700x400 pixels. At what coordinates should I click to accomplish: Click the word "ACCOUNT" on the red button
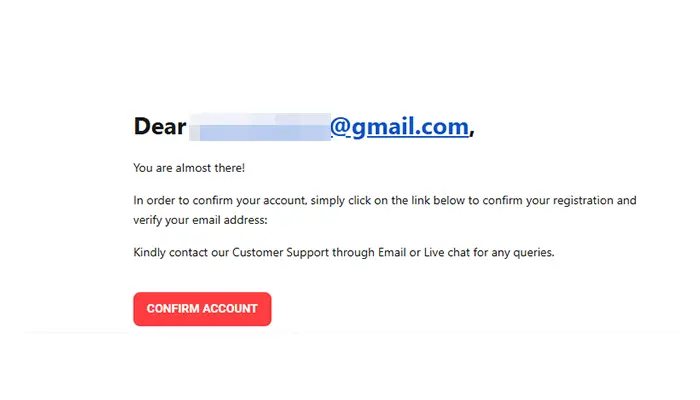pos(230,309)
